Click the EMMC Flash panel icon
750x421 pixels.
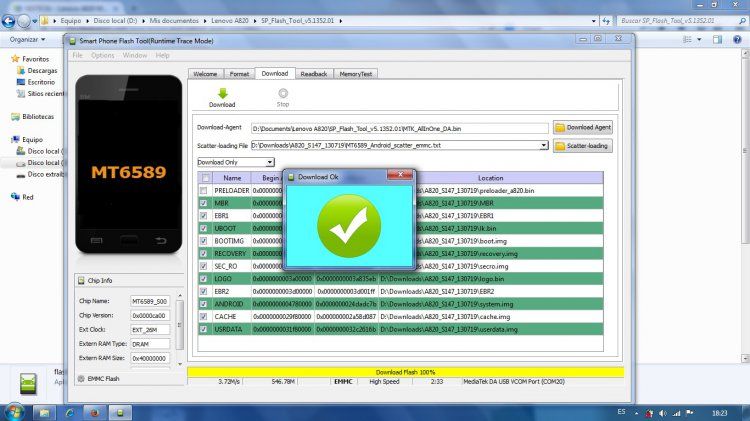pyautogui.click(x=81, y=378)
